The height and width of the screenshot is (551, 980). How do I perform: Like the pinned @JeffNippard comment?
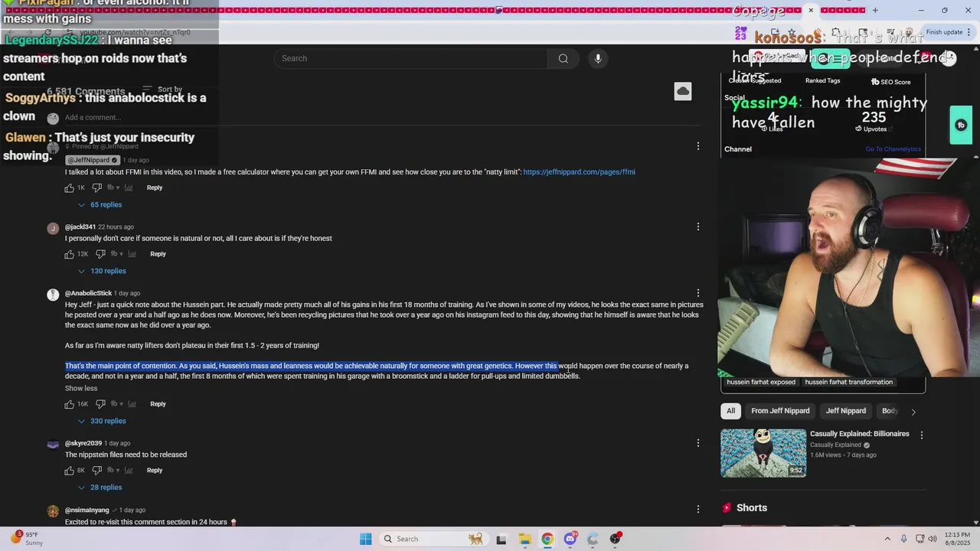point(70,187)
